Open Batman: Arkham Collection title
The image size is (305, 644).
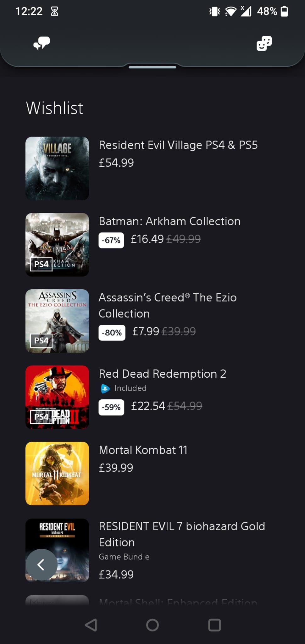point(169,221)
